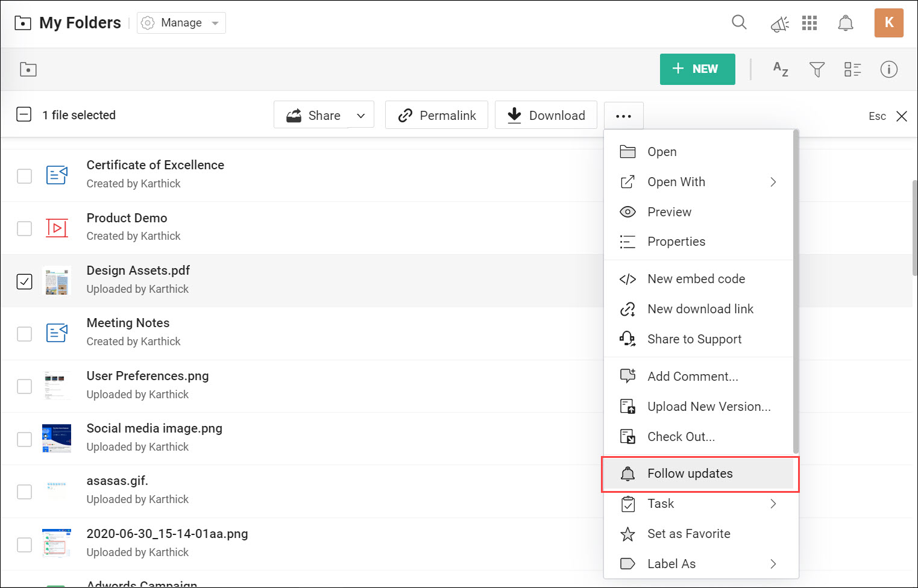Viewport: 918px width, 588px height.
Task: Check the Meeting Notes checkbox
Action: pyautogui.click(x=24, y=333)
